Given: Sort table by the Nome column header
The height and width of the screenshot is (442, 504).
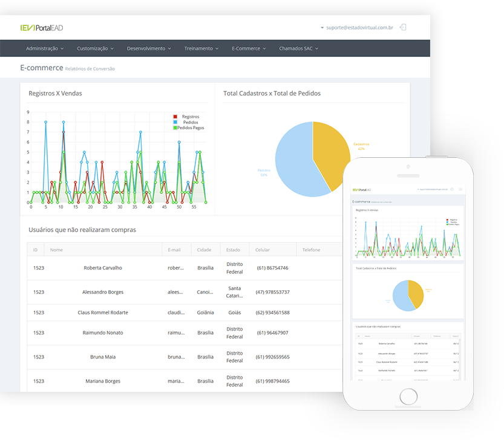Looking at the screenshot, I should coord(56,250).
